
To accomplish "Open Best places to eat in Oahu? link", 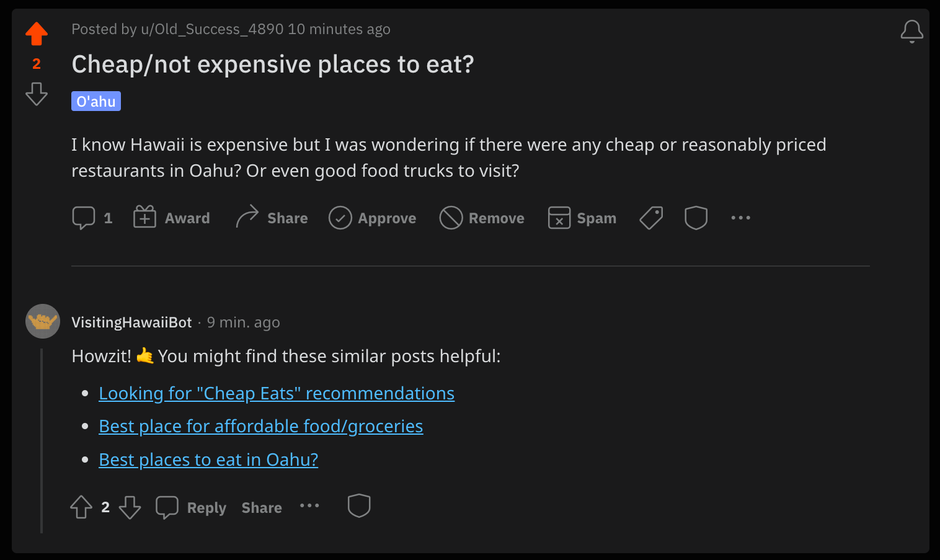I will click(x=208, y=460).
